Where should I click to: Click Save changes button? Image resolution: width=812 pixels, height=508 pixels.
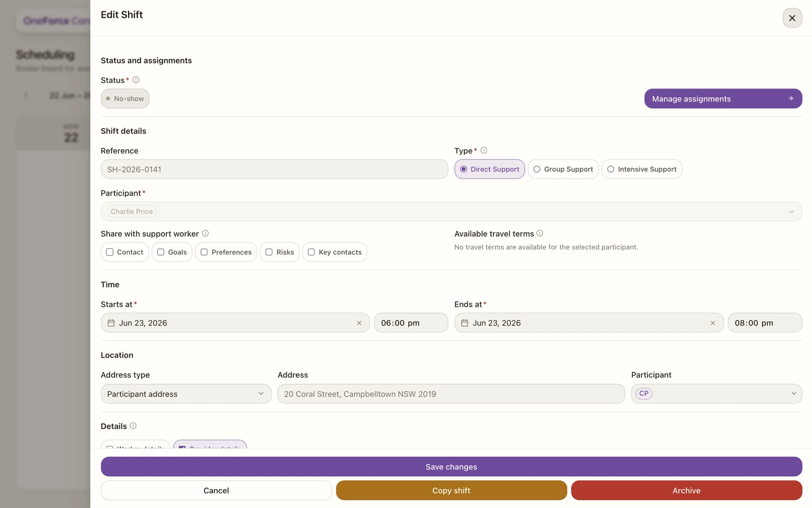451,467
